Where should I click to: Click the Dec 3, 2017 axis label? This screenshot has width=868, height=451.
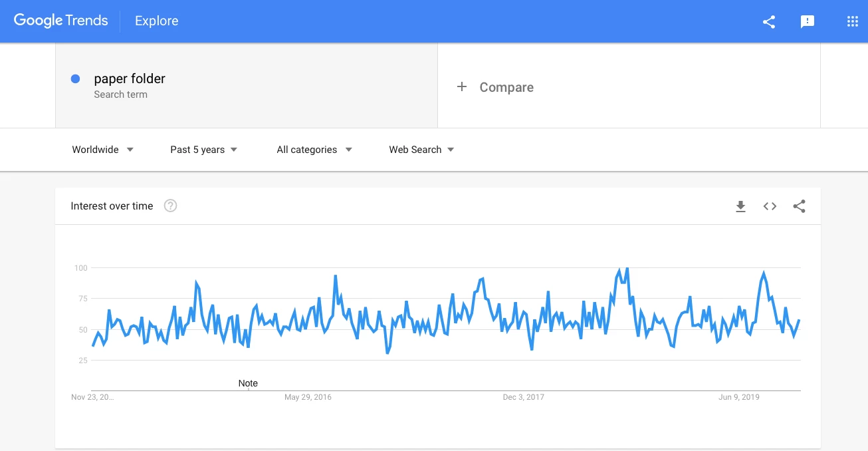click(523, 397)
